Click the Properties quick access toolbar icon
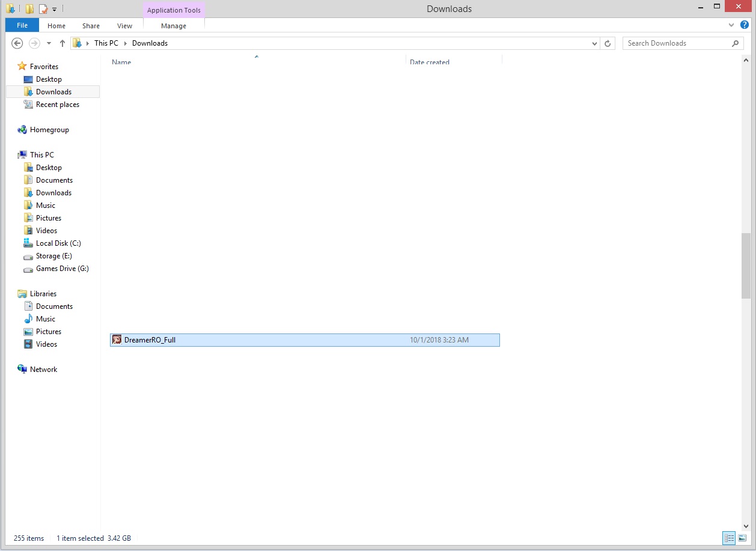Image resolution: width=756 pixels, height=551 pixels. (43, 9)
